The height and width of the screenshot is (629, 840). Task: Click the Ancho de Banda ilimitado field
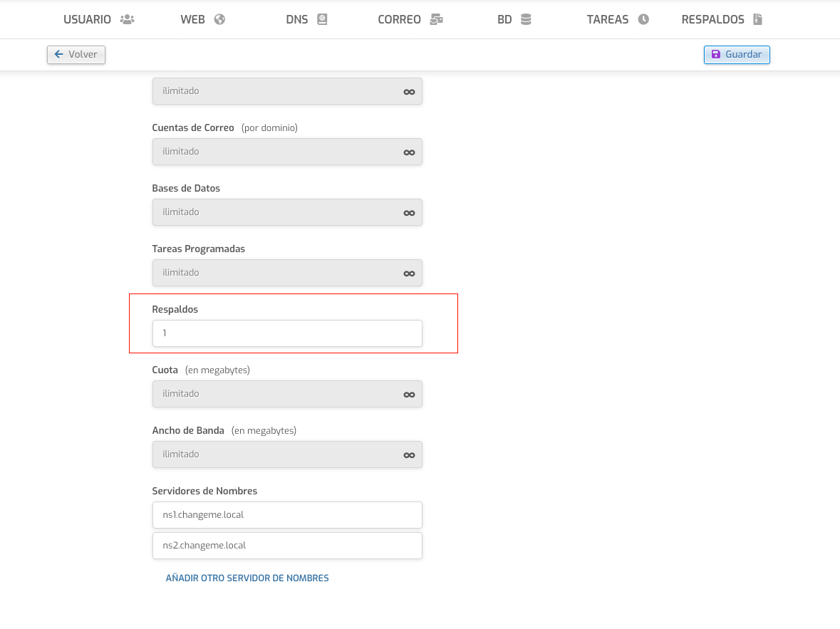(287, 454)
